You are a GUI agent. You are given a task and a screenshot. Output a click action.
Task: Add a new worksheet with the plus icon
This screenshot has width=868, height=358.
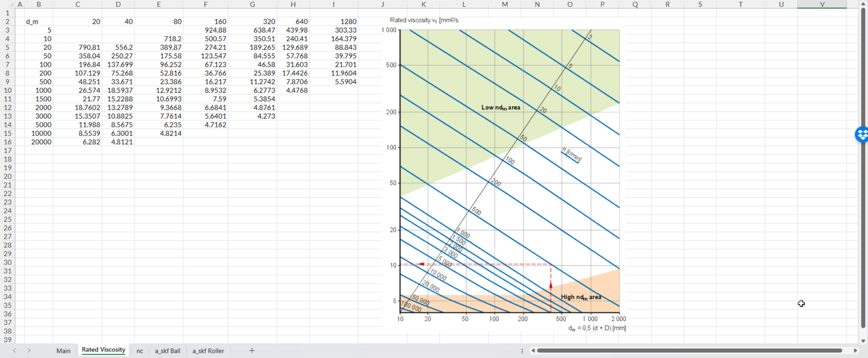click(251, 351)
